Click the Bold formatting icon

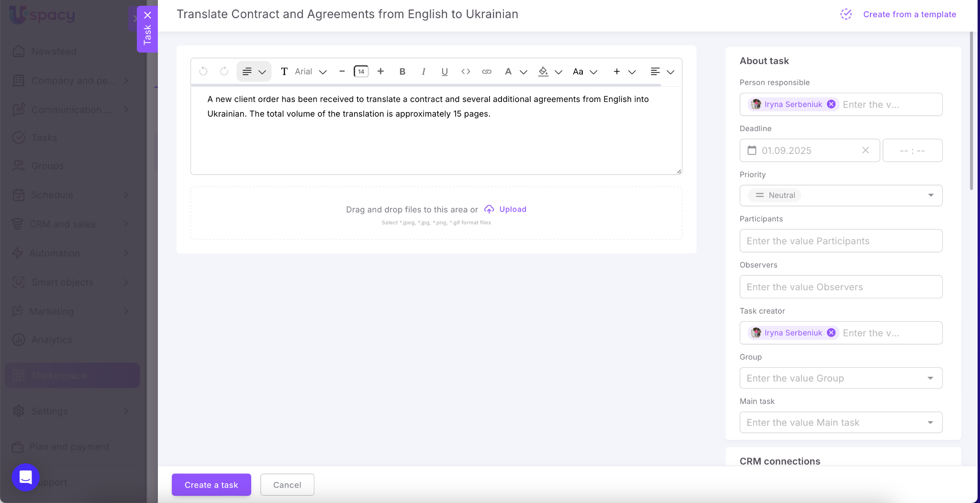point(402,72)
